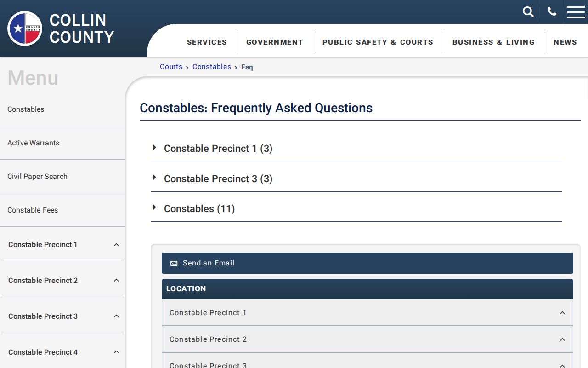Open Public Safety & Courts menu
Image resolution: width=588 pixels, height=368 pixels.
pyautogui.click(x=378, y=42)
